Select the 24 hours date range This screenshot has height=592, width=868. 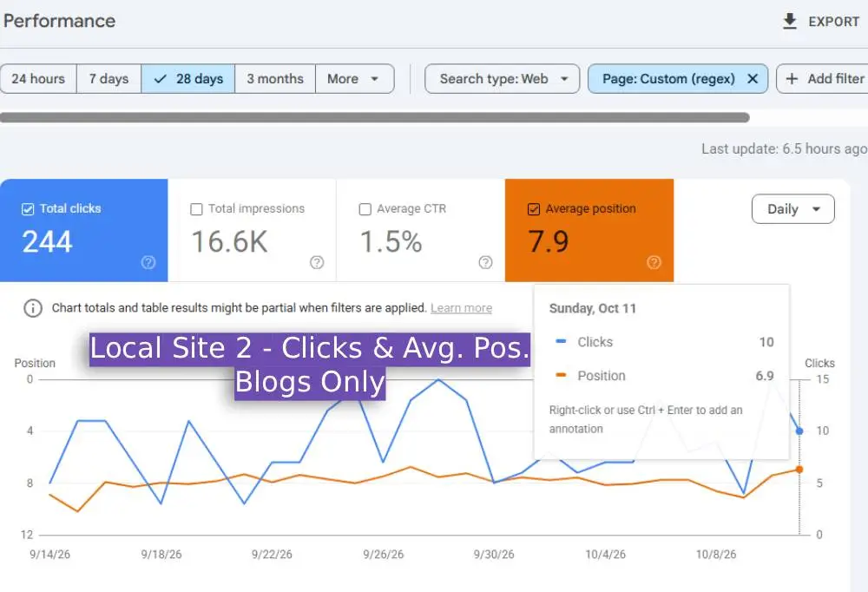pos(38,79)
